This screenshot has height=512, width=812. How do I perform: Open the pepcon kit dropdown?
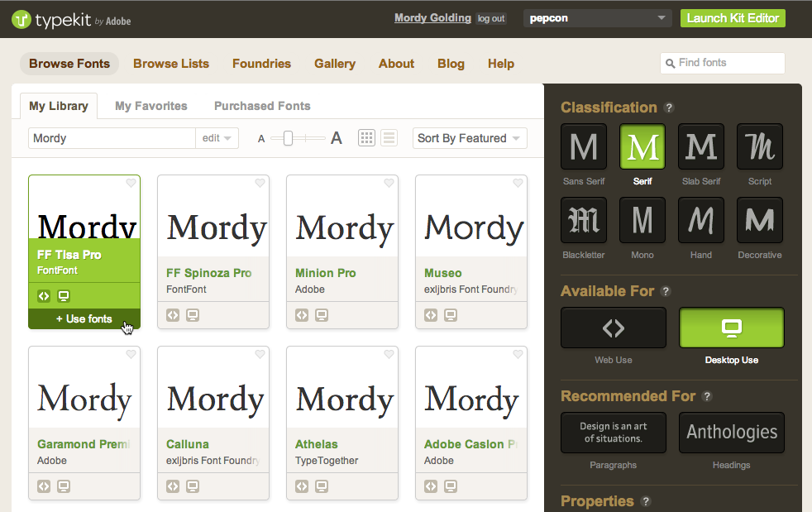pos(597,18)
